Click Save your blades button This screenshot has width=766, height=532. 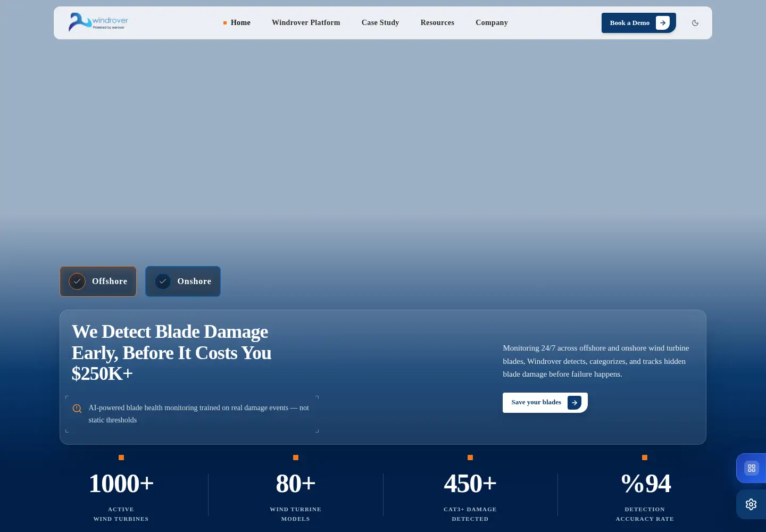tap(545, 403)
